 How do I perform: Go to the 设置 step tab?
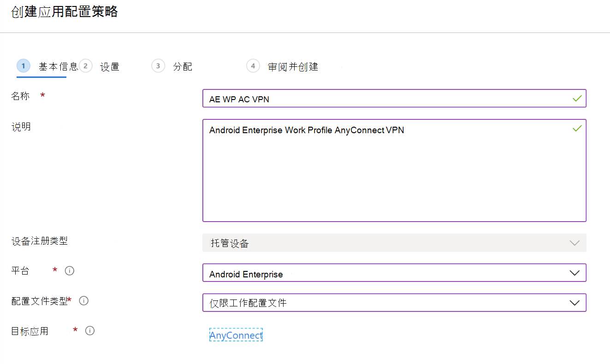[100, 67]
